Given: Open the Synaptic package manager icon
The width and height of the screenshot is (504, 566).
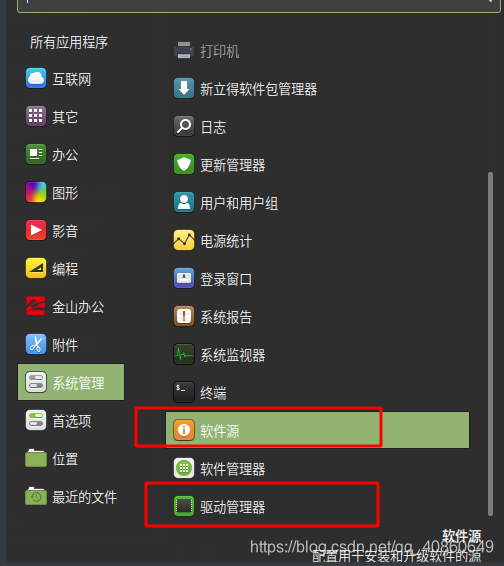Looking at the screenshot, I should pyautogui.click(x=184, y=88).
